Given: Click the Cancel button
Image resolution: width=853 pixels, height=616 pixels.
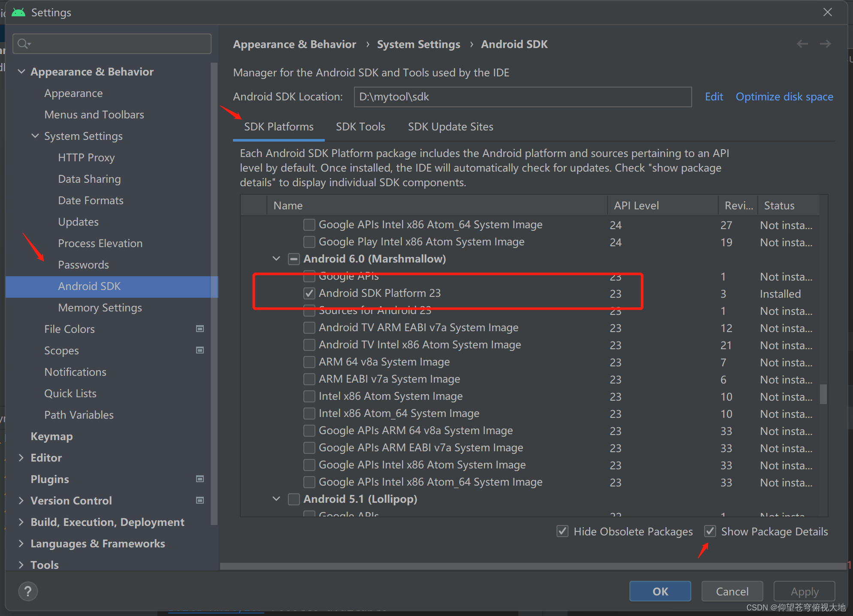Looking at the screenshot, I should click(x=732, y=591).
